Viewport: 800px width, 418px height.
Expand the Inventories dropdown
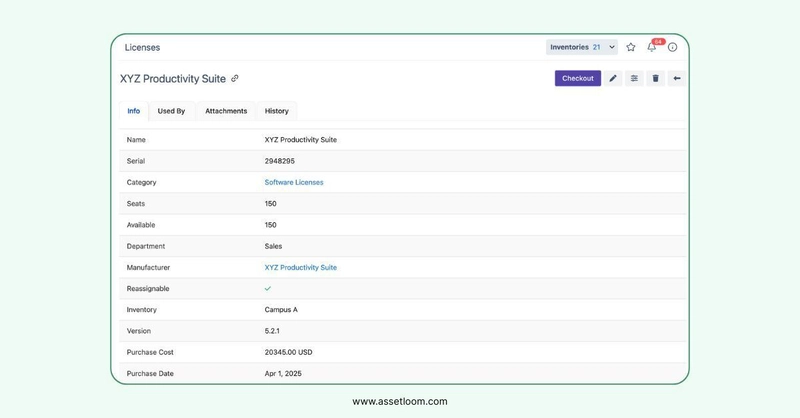(582, 47)
